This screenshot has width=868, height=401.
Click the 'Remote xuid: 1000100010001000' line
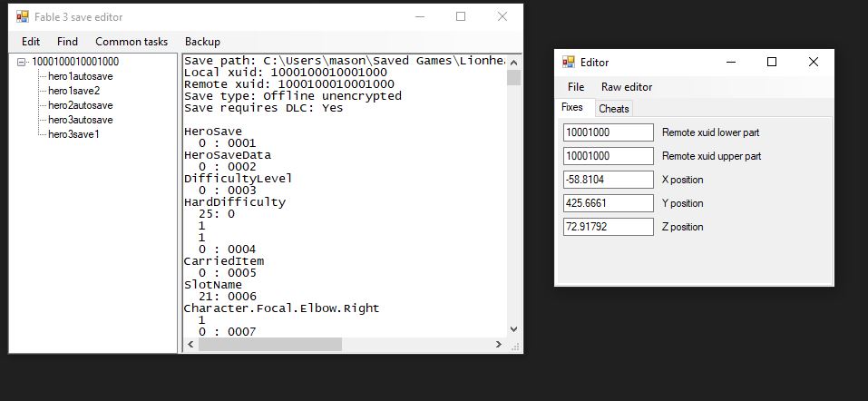[x=289, y=84]
